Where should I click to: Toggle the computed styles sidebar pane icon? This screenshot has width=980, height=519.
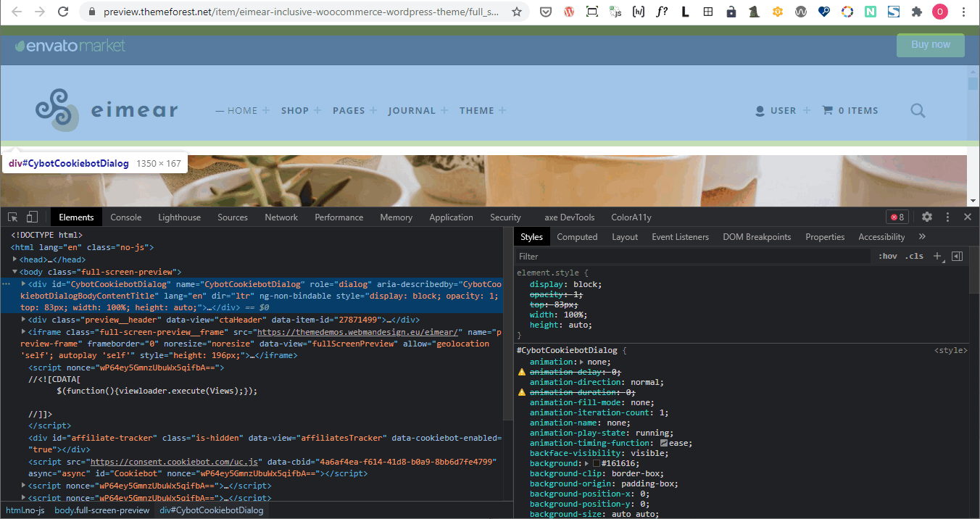[x=957, y=256]
